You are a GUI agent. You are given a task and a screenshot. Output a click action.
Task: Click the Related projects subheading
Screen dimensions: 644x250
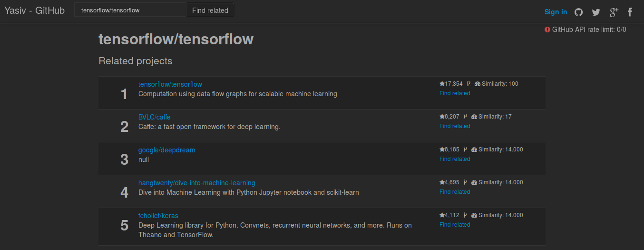point(136,61)
